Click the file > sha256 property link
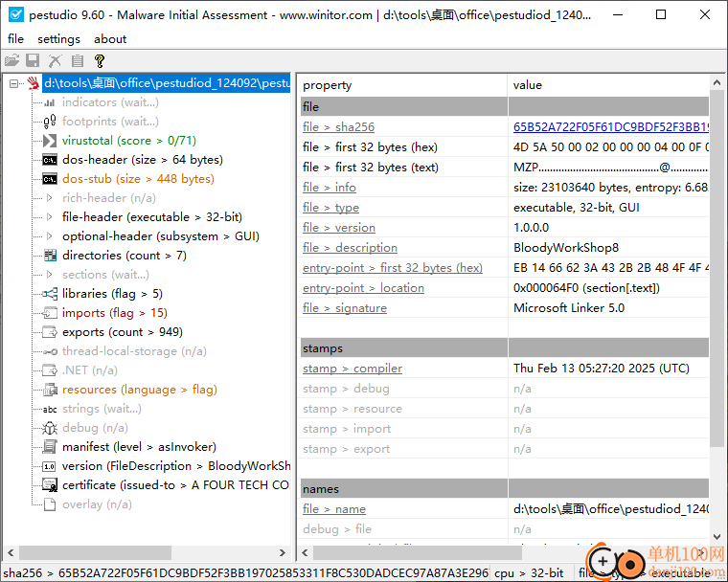 (x=338, y=127)
